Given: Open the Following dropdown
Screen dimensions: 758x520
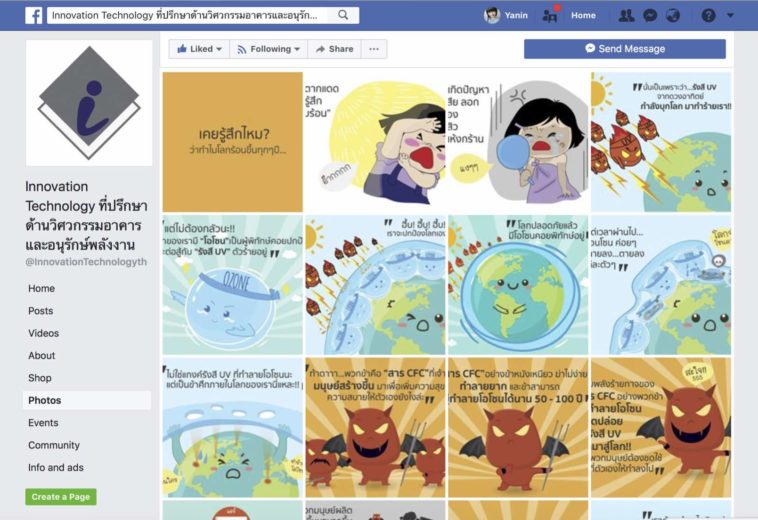Looking at the screenshot, I should 269,49.
